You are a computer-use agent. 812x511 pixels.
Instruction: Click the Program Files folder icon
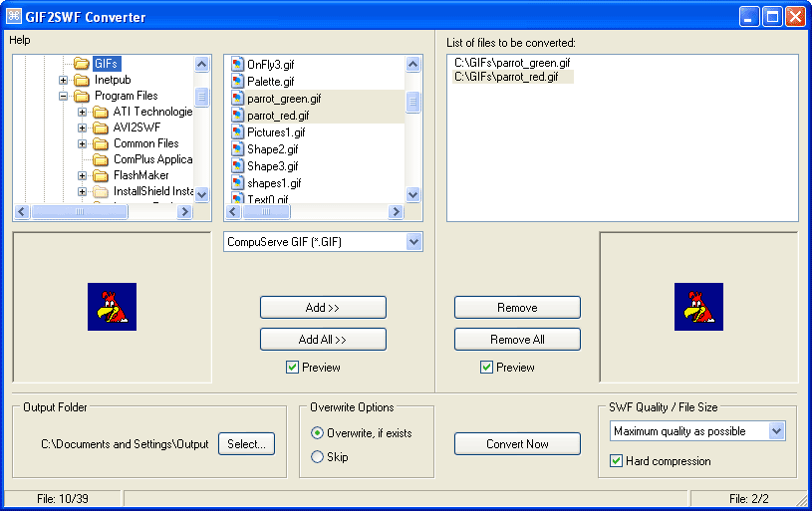pos(82,96)
